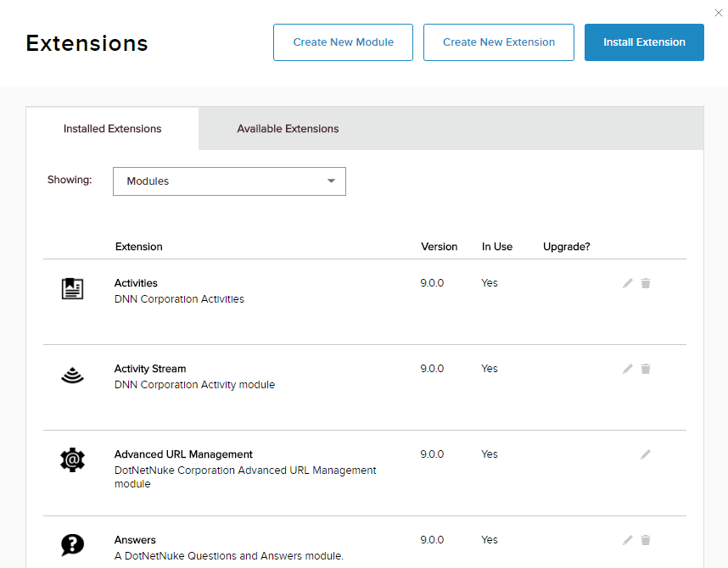728x568 pixels.
Task: Switch to Available Extensions tab
Action: [288, 129]
